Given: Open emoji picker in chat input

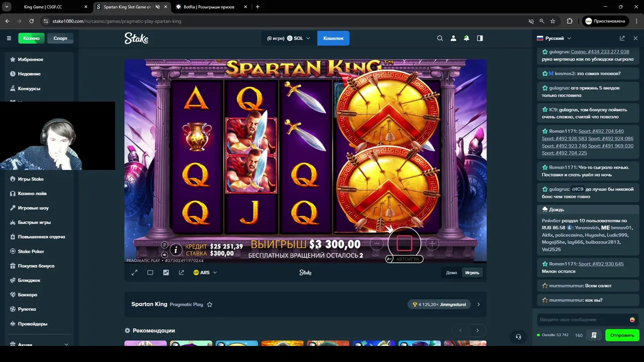Looking at the screenshot, I should pos(632,320).
